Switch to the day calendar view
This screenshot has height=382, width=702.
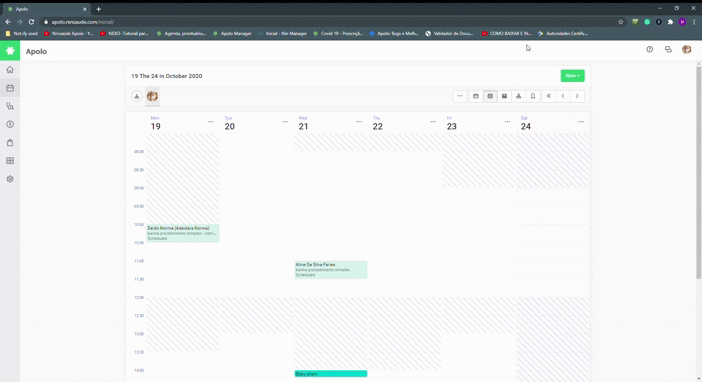[476, 96]
